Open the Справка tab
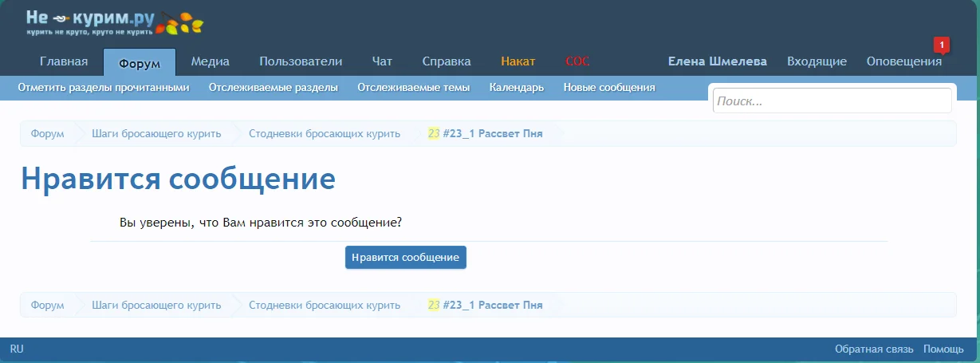 447,61
